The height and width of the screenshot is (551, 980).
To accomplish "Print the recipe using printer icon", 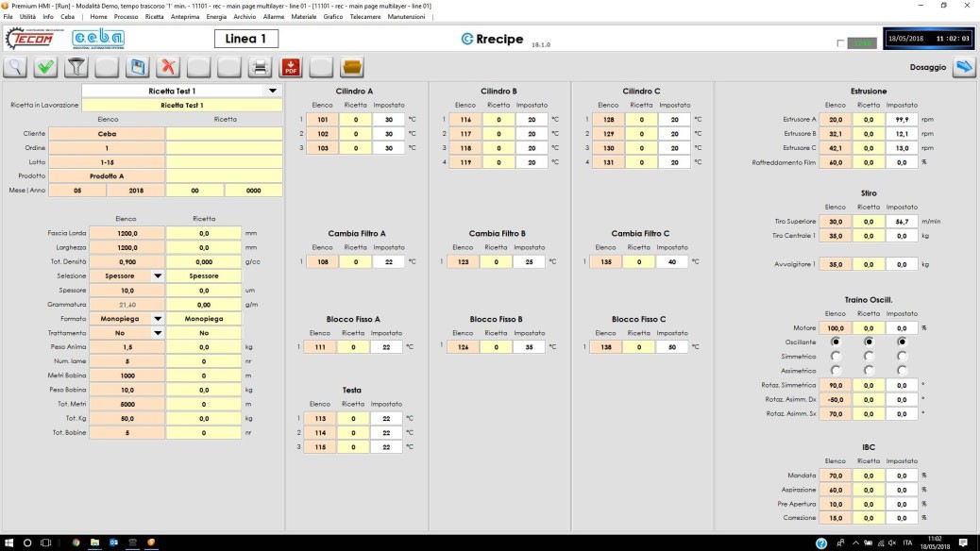I will pyautogui.click(x=260, y=67).
